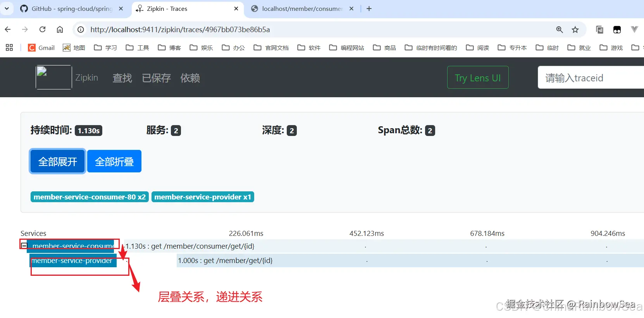Open the browser home page
The height and width of the screenshot is (318, 644).
click(60, 29)
